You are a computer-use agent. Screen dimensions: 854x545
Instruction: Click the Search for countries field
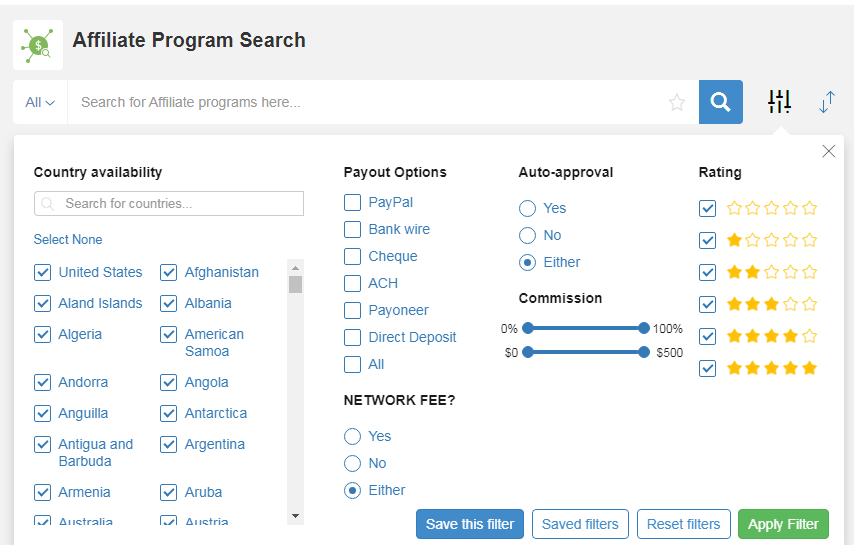coord(169,204)
